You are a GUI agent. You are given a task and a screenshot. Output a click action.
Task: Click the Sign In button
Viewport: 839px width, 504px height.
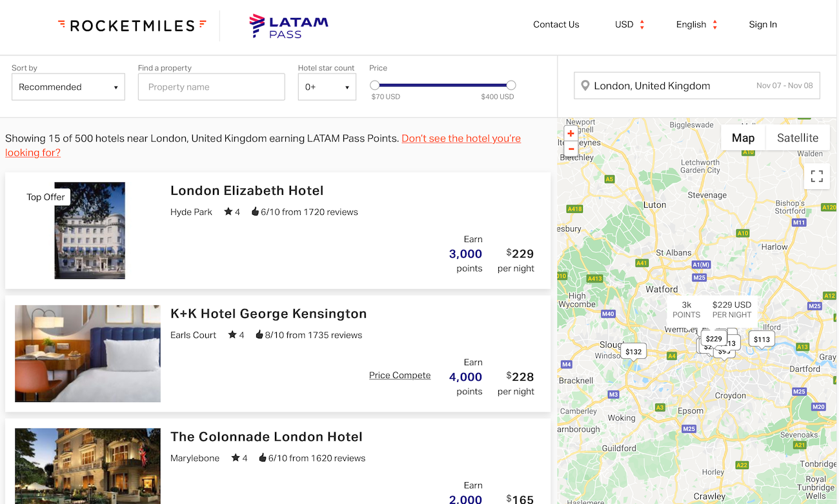(762, 25)
